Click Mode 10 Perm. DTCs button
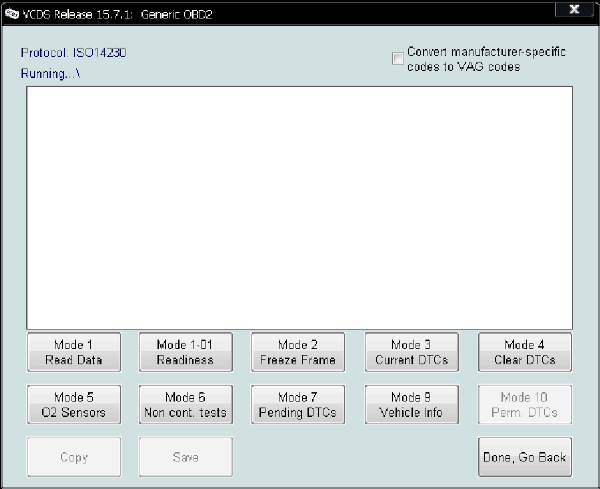Viewport: 600px width, 489px height. tap(525, 404)
